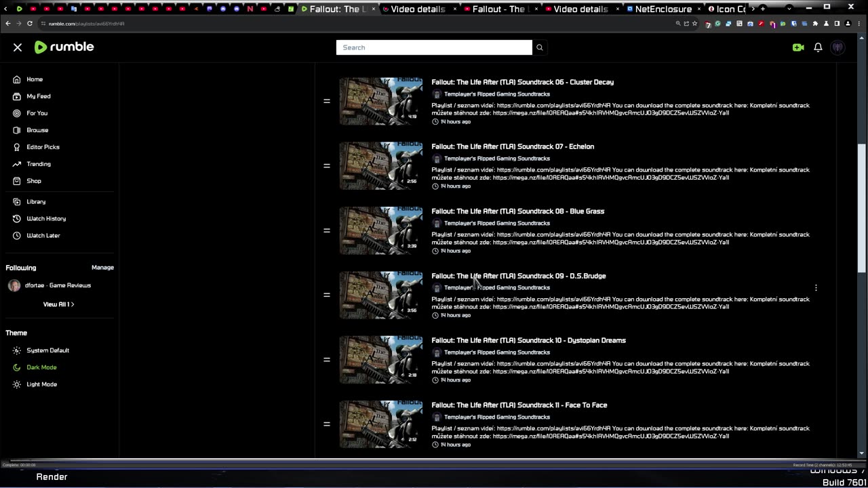Open options menu for Soundtrack 09 row

coord(816,288)
